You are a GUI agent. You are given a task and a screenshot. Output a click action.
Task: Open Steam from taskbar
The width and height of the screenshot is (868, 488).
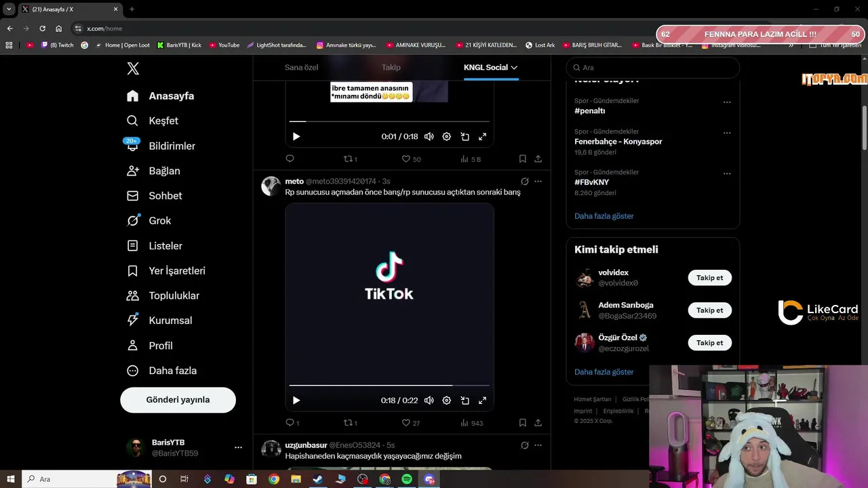click(x=318, y=479)
